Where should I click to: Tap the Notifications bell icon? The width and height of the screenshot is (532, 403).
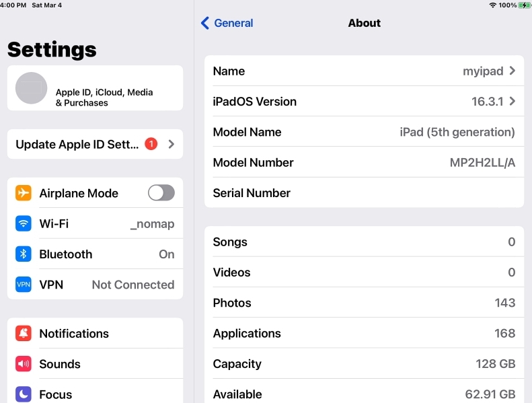tap(24, 334)
